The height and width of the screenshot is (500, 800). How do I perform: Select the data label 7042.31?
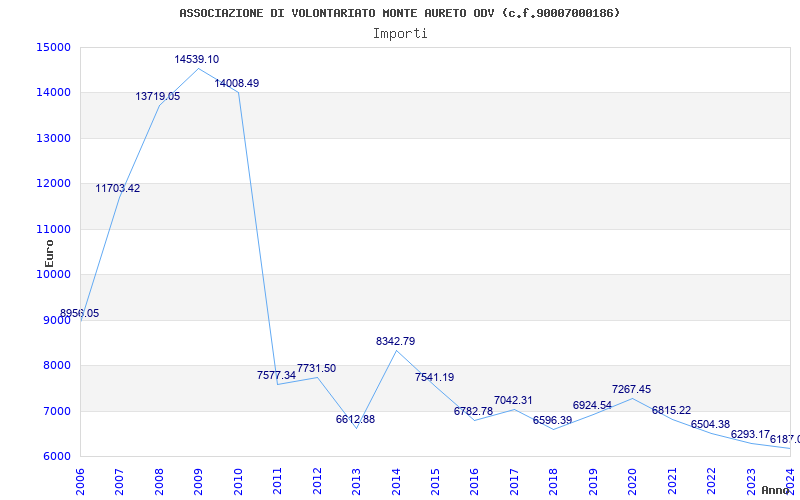tap(513, 401)
